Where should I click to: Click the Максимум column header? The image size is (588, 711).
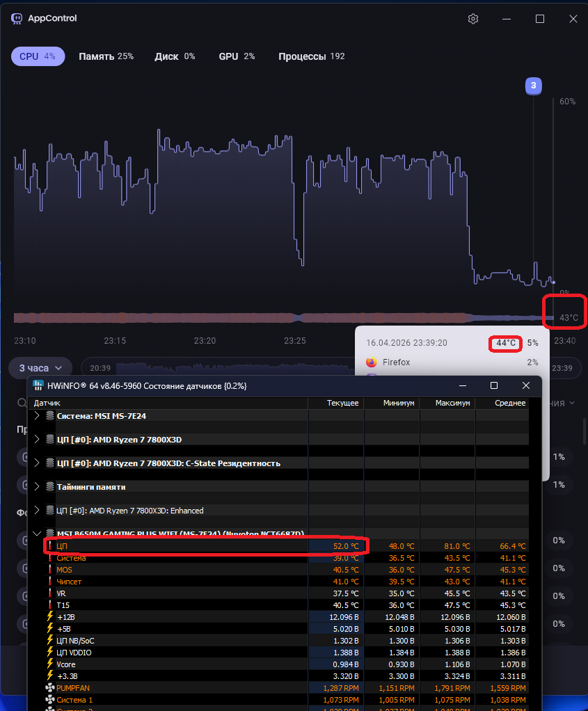point(452,403)
